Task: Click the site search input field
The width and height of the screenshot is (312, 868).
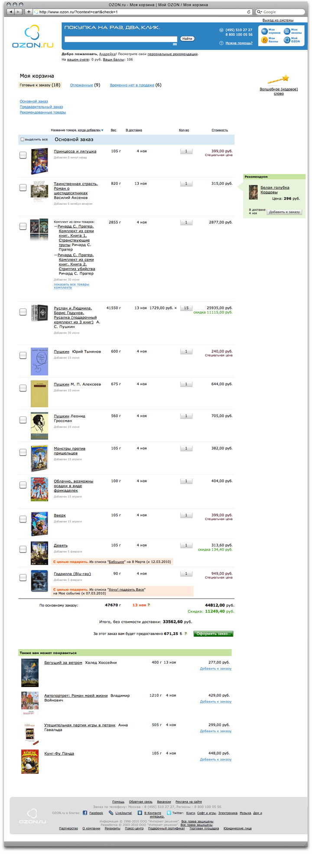Action: tap(120, 39)
